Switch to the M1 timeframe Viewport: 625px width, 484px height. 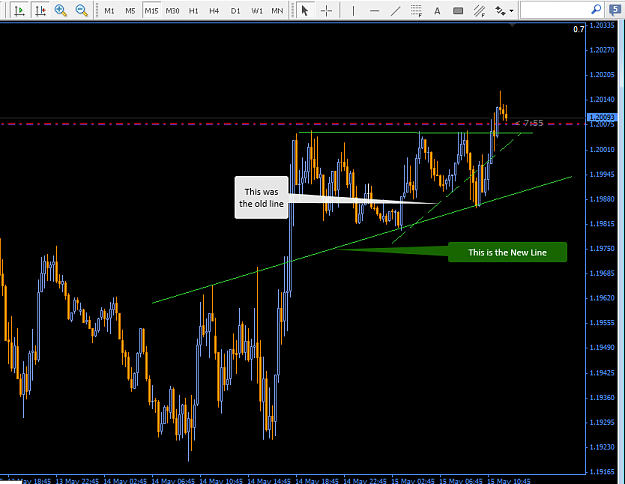(109, 11)
